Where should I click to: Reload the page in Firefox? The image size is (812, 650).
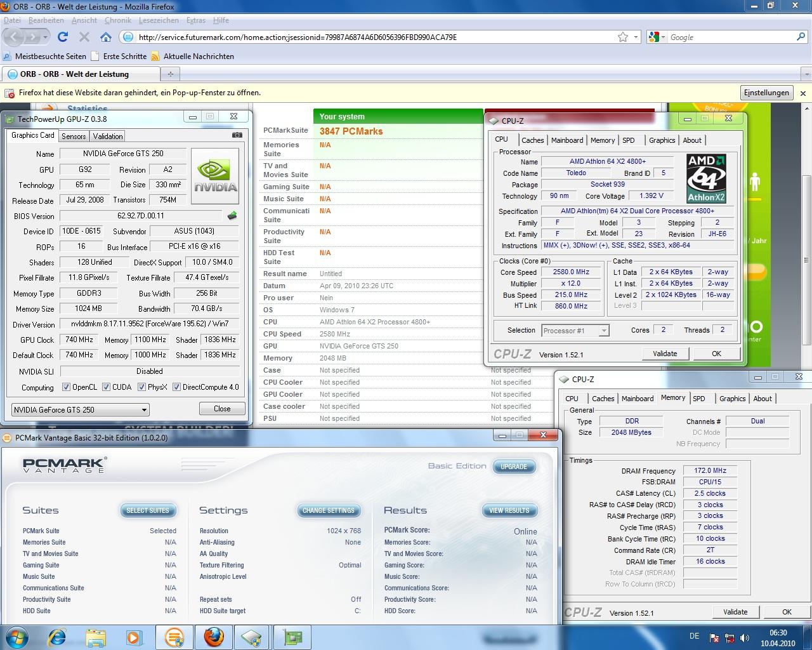62,37
